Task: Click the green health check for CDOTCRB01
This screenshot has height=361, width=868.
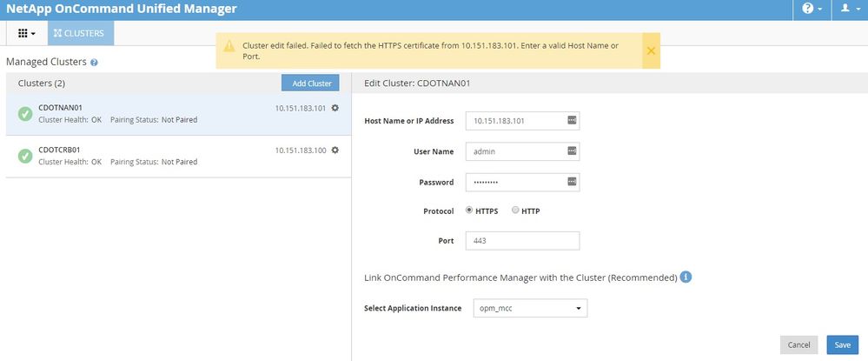Action: [x=25, y=156]
